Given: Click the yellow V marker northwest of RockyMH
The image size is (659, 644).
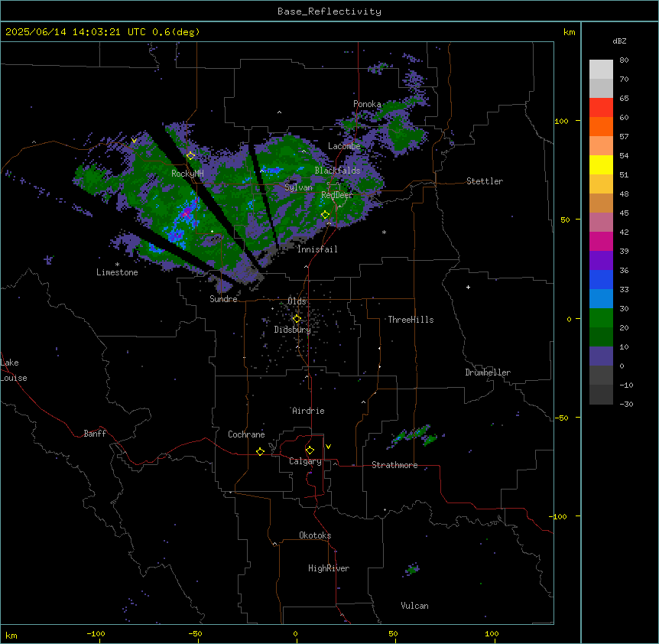Looking at the screenshot, I should 134,141.
